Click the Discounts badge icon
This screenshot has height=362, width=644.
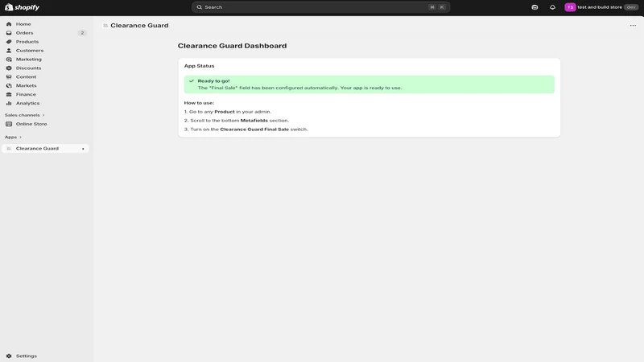9,68
